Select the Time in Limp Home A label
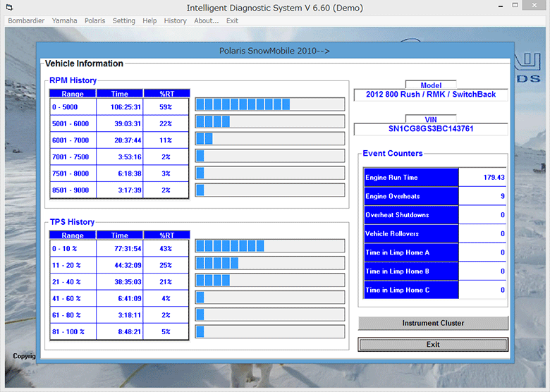This screenshot has height=392, width=550. (411, 252)
